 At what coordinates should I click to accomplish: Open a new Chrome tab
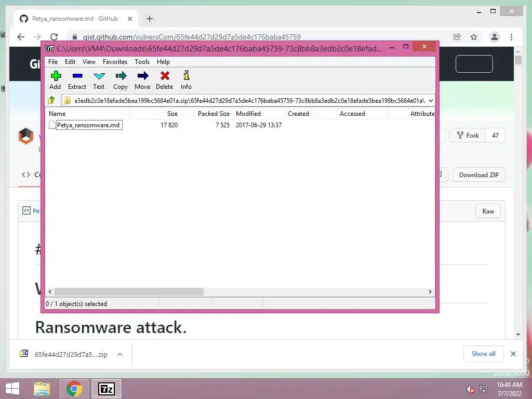click(150, 19)
